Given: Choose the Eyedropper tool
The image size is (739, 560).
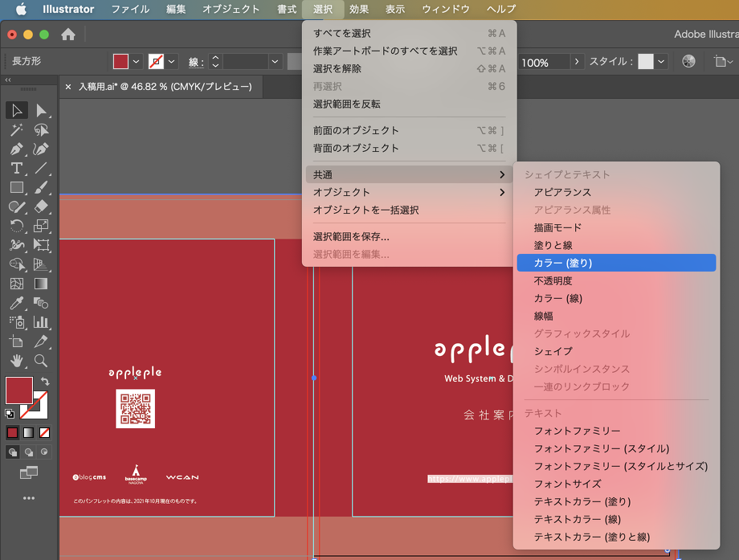Looking at the screenshot, I should click(16, 303).
